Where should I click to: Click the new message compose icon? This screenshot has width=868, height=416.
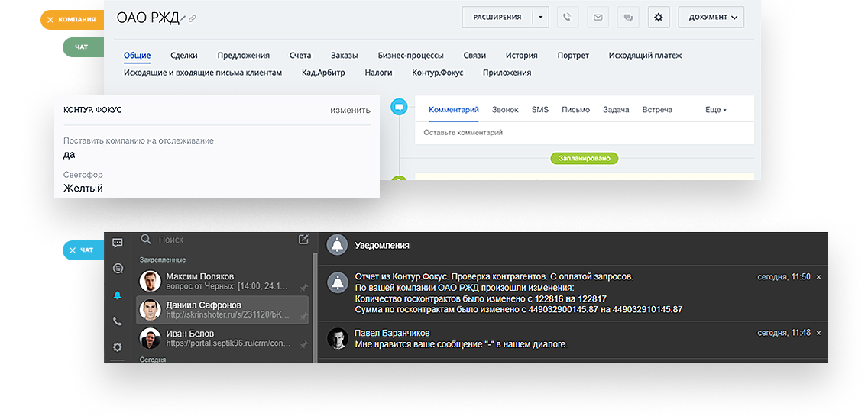tap(303, 240)
